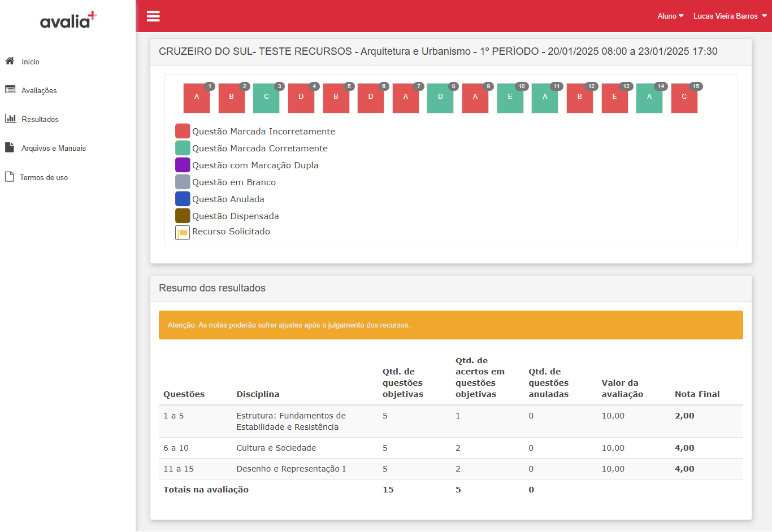Click the orange Atenção warning banner
The image size is (772, 532).
(451, 325)
